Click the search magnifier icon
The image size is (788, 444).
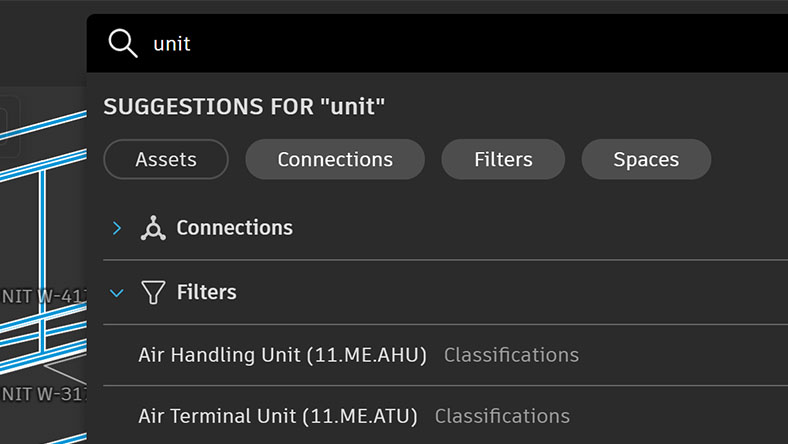pyautogui.click(x=123, y=44)
